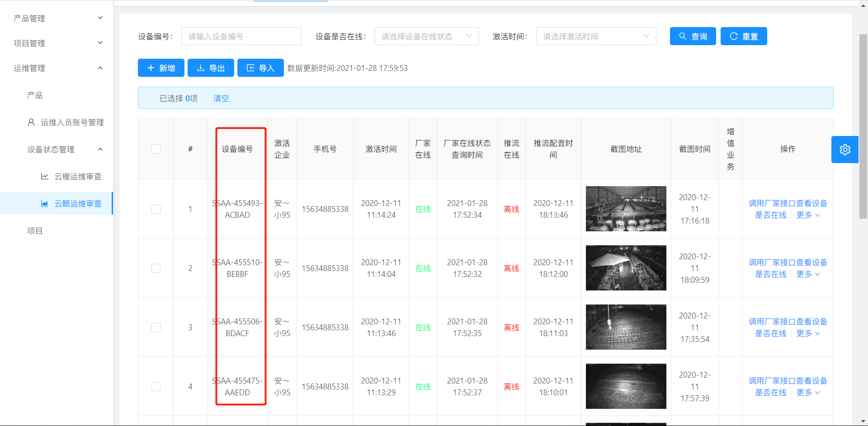Click the line chart icon beside 云棚运维审查

45,176
